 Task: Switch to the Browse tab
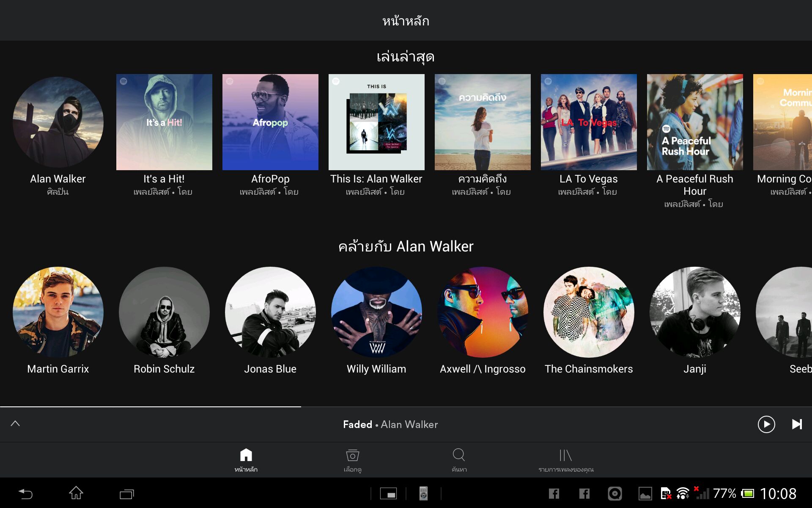(x=352, y=460)
